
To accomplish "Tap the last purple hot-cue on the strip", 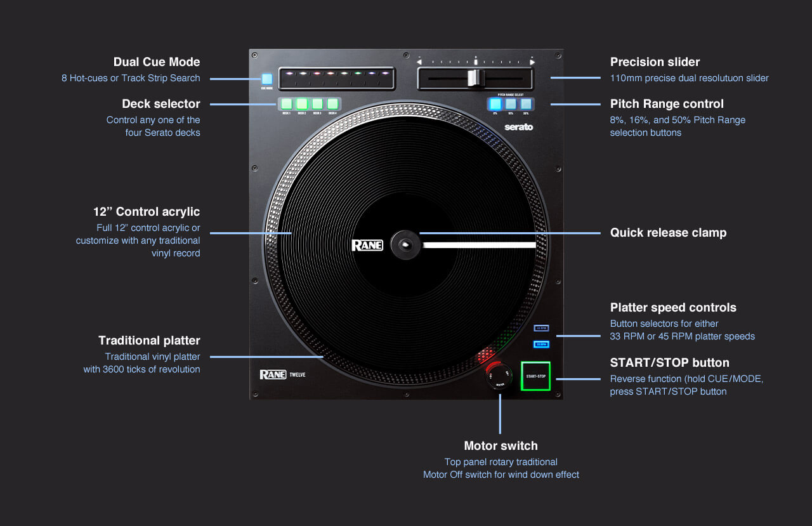I will pyautogui.click(x=384, y=74).
